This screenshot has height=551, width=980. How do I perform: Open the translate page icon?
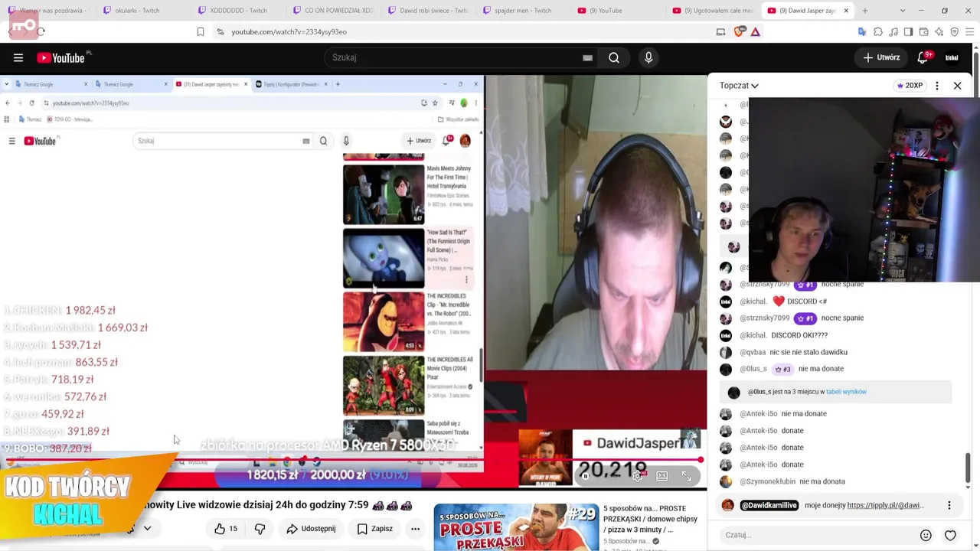tap(862, 31)
